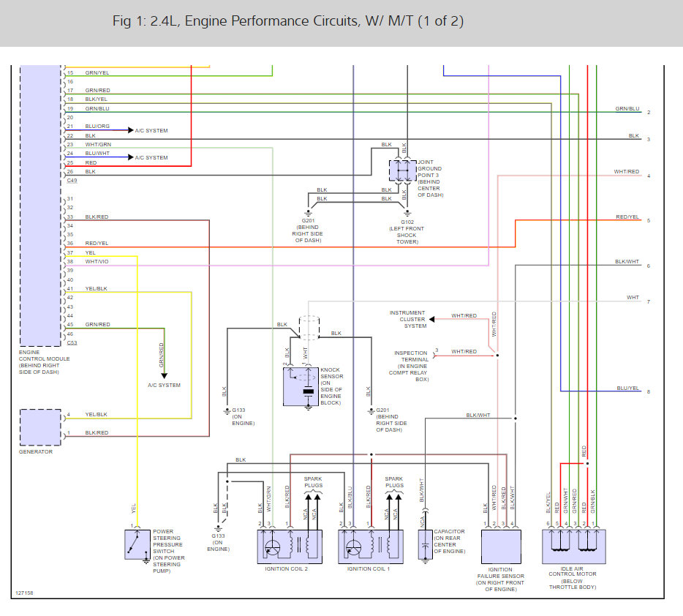Click the Inspection Terminal caption

pos(409,366)
